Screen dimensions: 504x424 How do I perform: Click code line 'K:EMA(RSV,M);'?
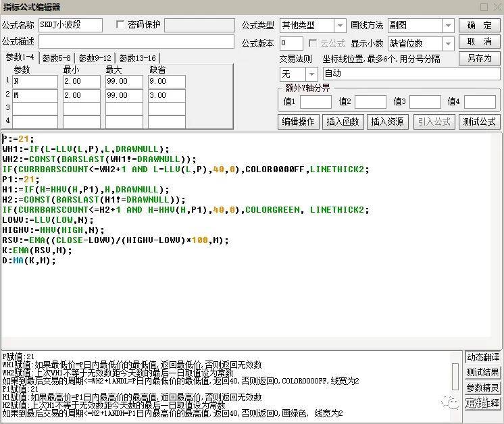37,250
